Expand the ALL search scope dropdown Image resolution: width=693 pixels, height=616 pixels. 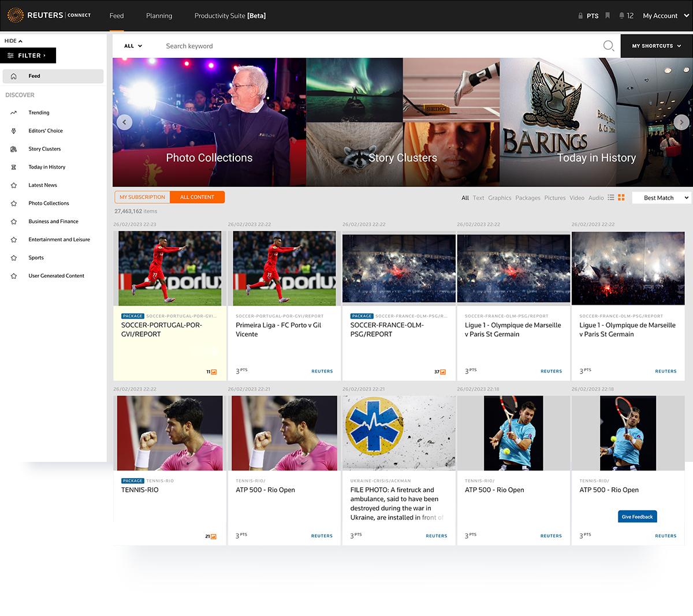pos(132,46)
